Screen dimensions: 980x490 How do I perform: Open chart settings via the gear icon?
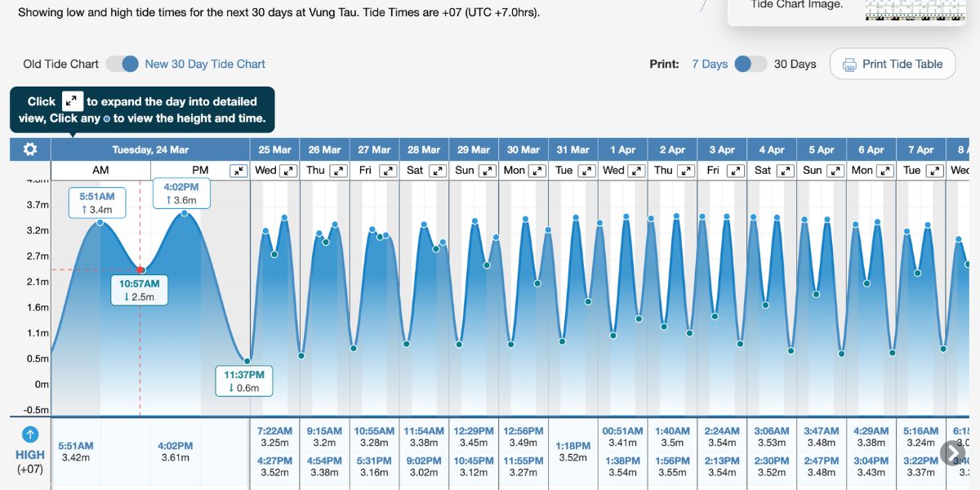(30, 149)
